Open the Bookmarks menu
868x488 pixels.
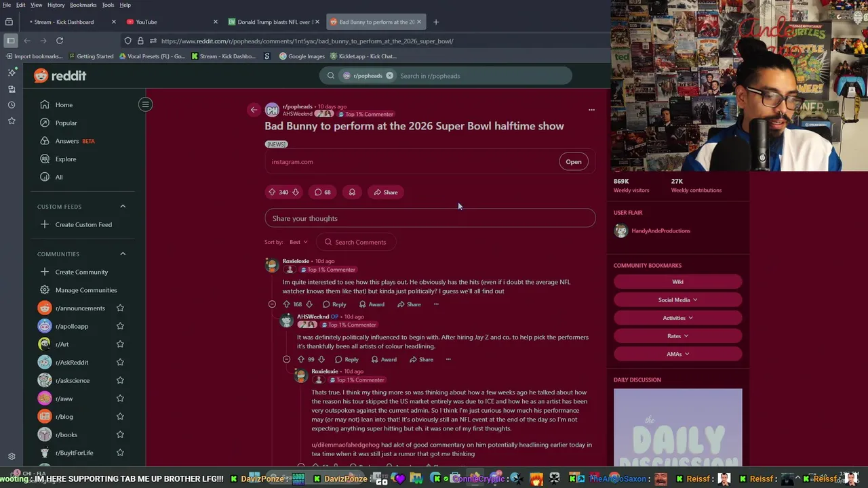click(x=83, y=5)
